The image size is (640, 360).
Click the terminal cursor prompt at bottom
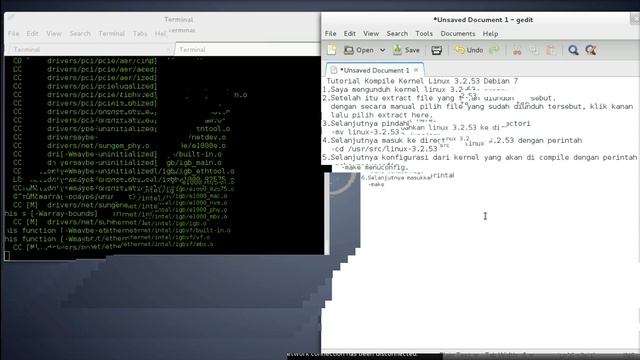tap(7, 256)
